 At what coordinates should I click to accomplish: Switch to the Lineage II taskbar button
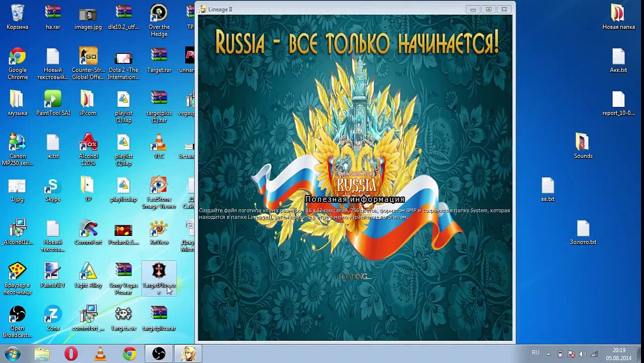click(x=188, y=354)
